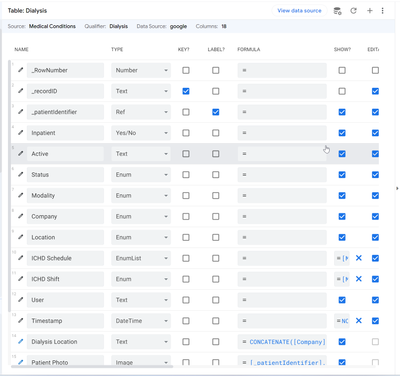Edit the Modality column pencil icon
This screenshot has width=400, height=376.
(21, 195)
